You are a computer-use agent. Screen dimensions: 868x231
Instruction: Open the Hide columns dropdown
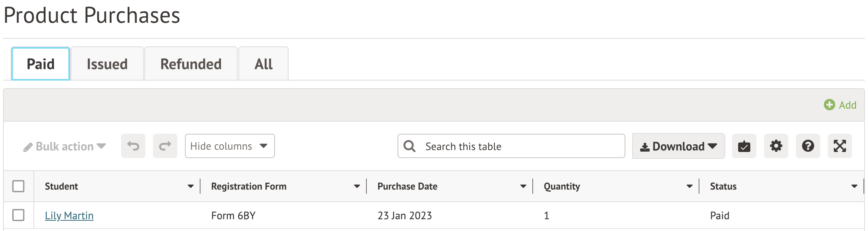tap(229, 146)
